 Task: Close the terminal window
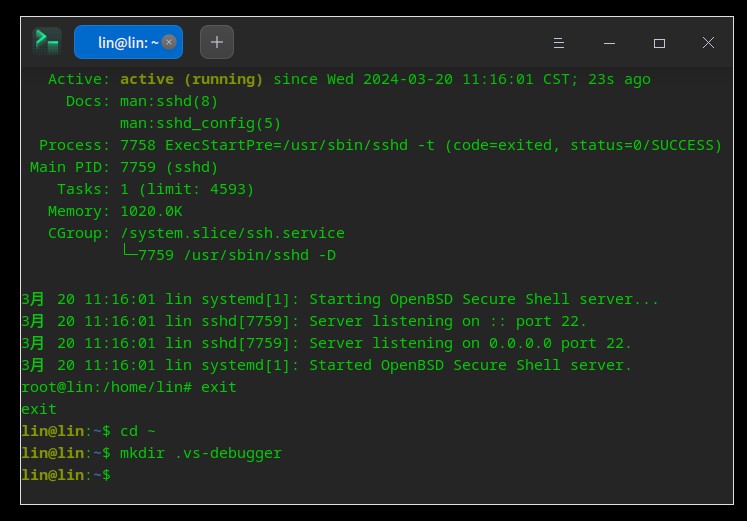point(708,43)
